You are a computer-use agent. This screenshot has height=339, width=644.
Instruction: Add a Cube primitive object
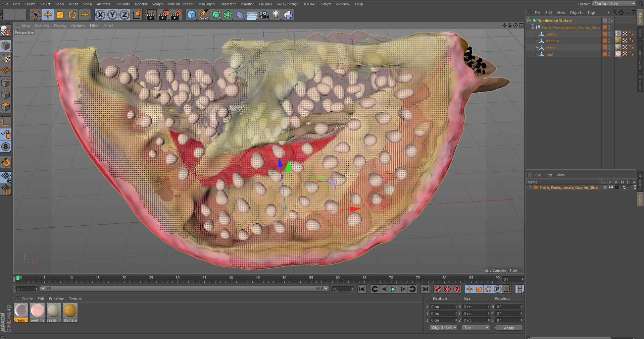(x=191, y=15)
